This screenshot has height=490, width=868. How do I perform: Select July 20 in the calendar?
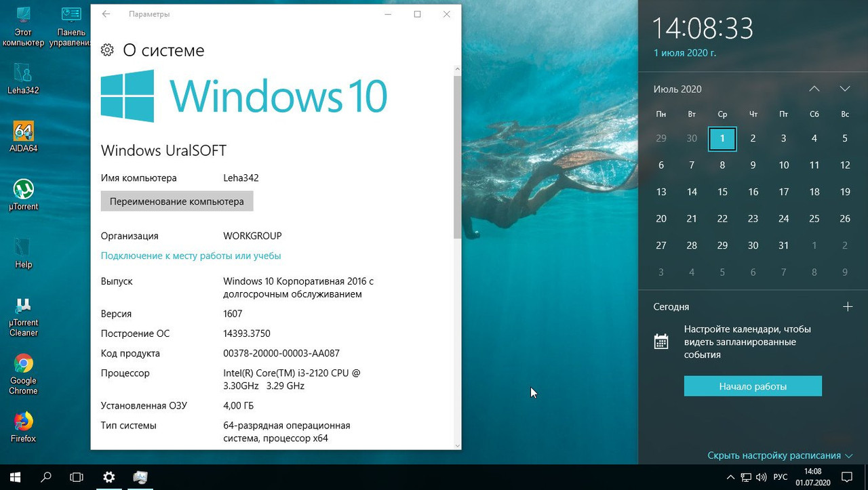tap(661, 218)
